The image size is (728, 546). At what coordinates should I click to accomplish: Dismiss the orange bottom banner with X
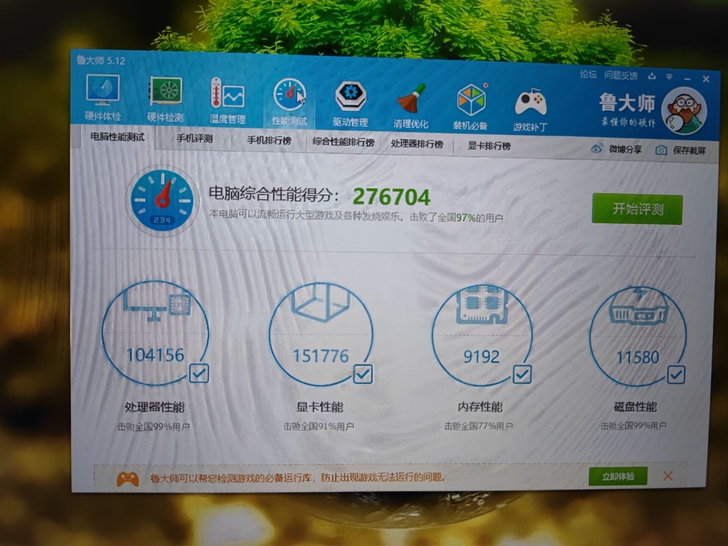(668, 476)
